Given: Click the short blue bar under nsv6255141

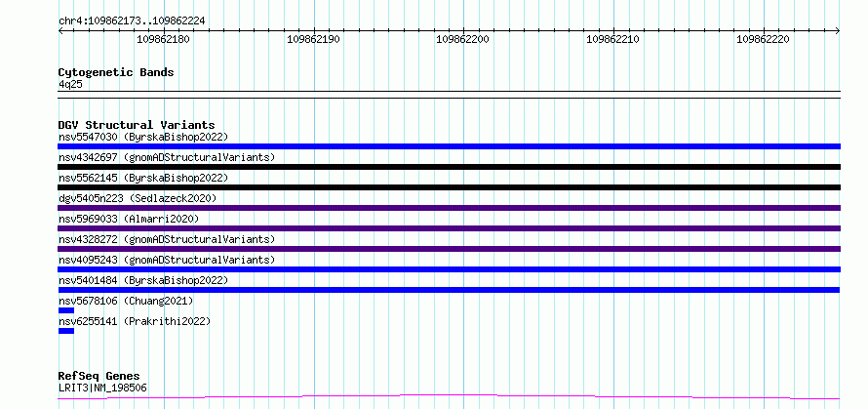Looking at the screenshot, I should [x=66, y=331].
